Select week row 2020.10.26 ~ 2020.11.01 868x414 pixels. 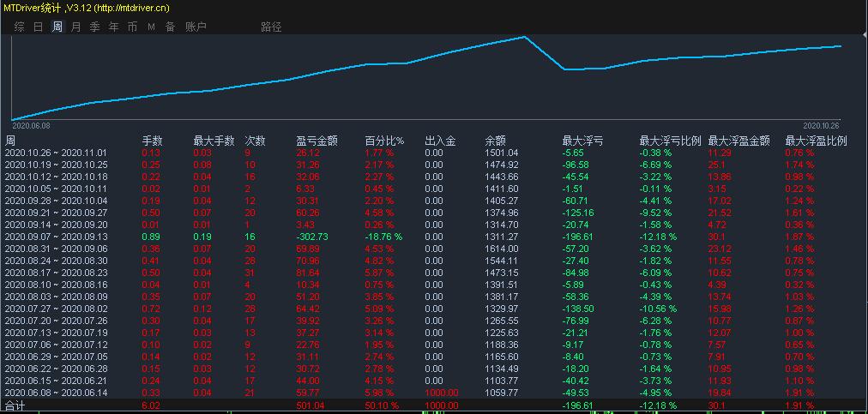tap(434, 153)
